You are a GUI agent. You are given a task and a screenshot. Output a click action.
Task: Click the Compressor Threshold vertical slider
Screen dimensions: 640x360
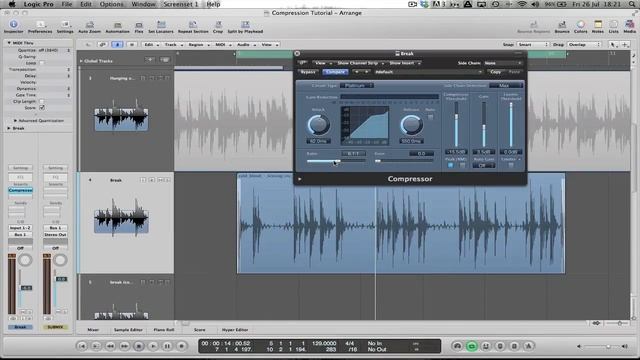pyautogui.click(x=456, y=124)
